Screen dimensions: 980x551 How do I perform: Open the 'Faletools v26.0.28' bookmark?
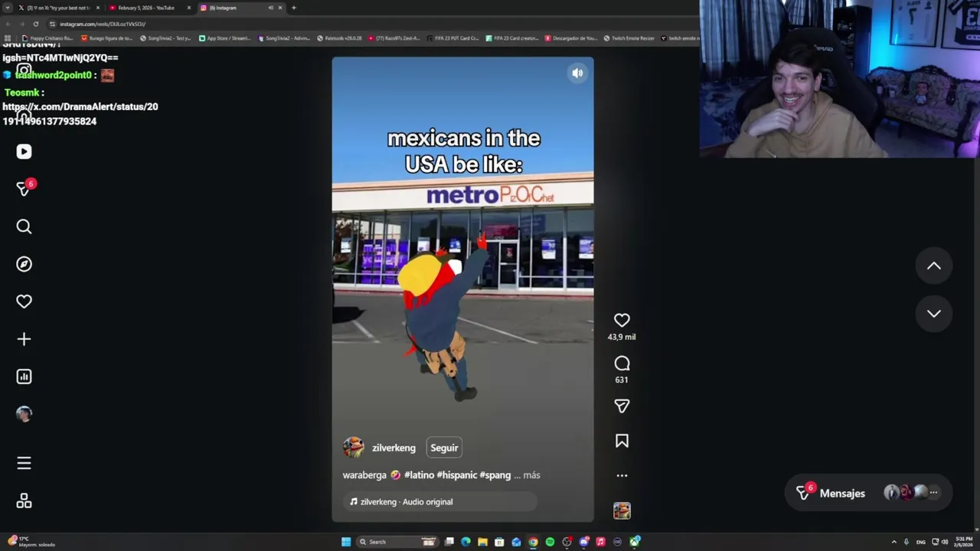(x=339, y=38)
